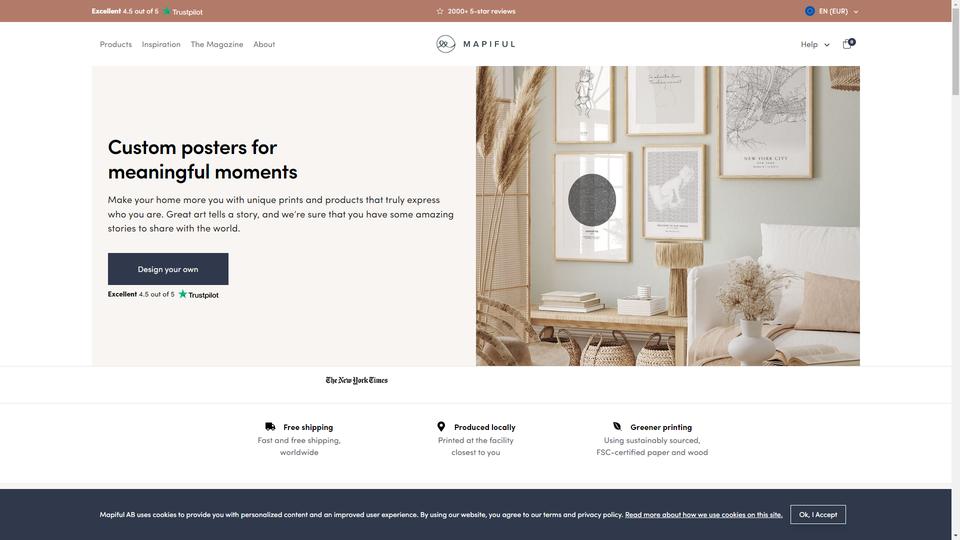This screenshot has width=960, height=540.
Task: Open The Magazine page
Action: point(217,44)
